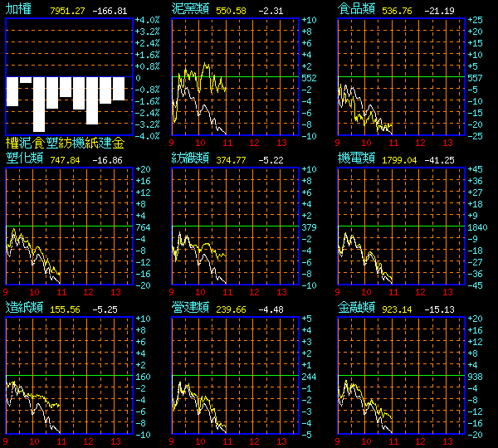Click the baseline value 160 on 造紙類

tap(143, 377)
